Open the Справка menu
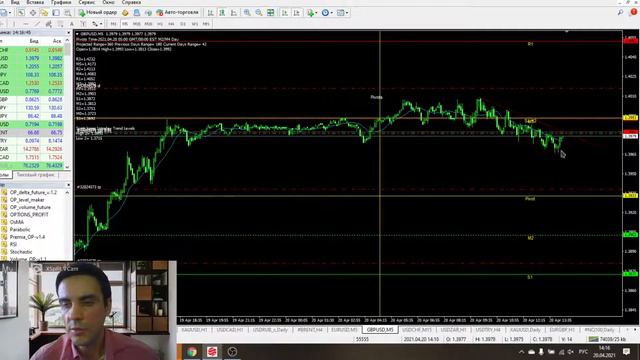This screenshot has height=360, width=640. tap(131, 2)
